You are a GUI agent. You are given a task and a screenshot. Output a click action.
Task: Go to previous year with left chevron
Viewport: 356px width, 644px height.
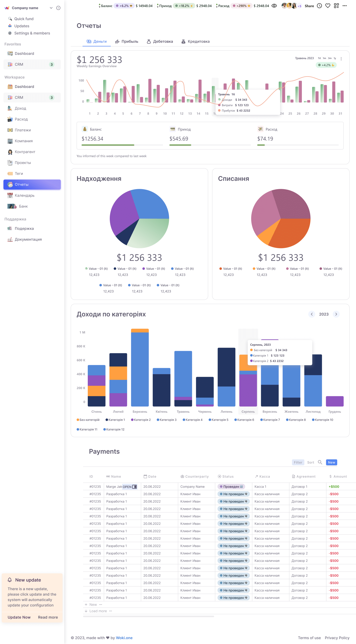(x=312, y=314)
